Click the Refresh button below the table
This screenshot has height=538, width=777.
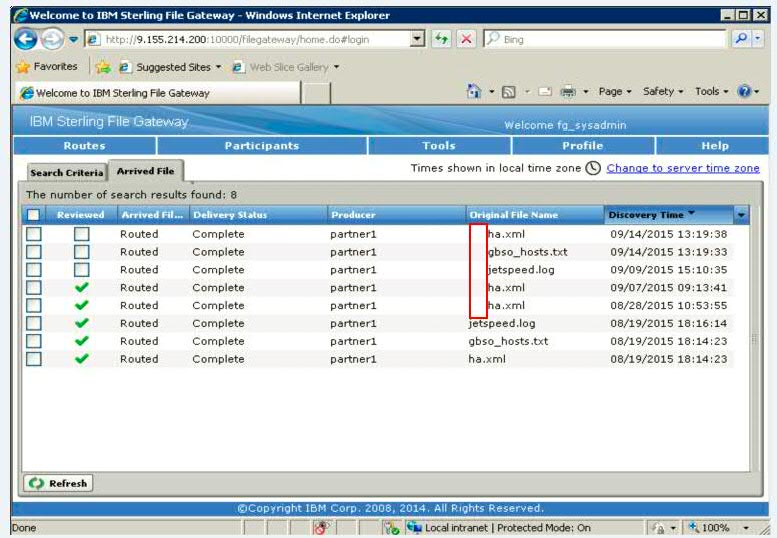pyautogui.click(x=58, y=483)
